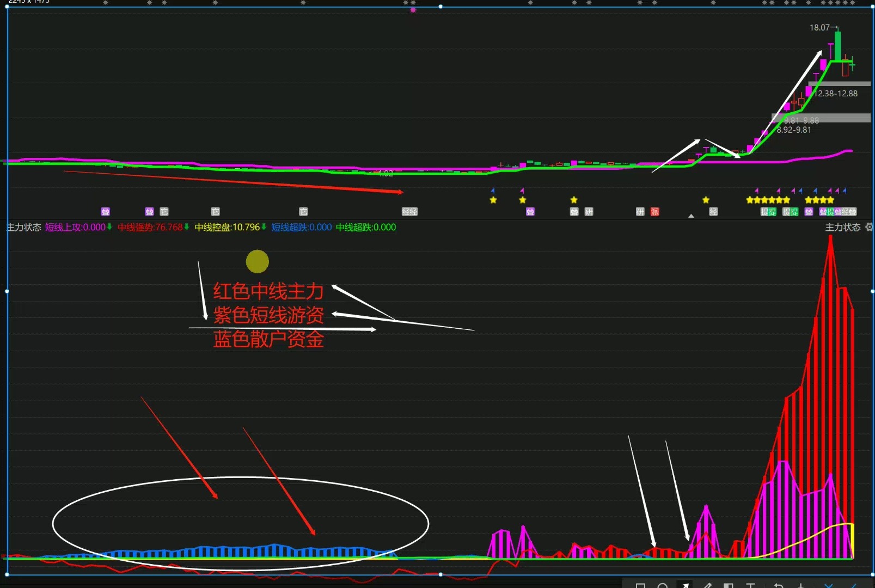The height and width of the screenshot is (588, 875).
Task: Select the arrow tool in screenshot toolbar
Action: [x=684, y=586]
